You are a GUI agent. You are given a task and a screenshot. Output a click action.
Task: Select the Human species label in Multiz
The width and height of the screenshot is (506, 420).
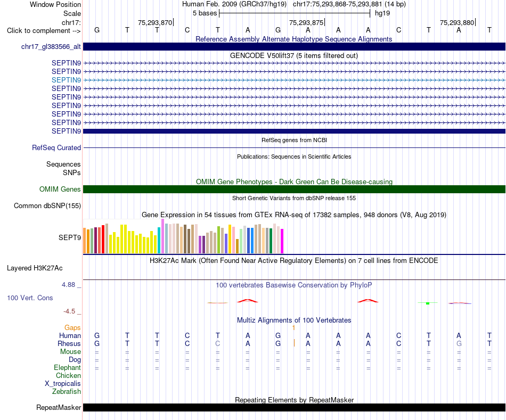(x=70, y=336)
